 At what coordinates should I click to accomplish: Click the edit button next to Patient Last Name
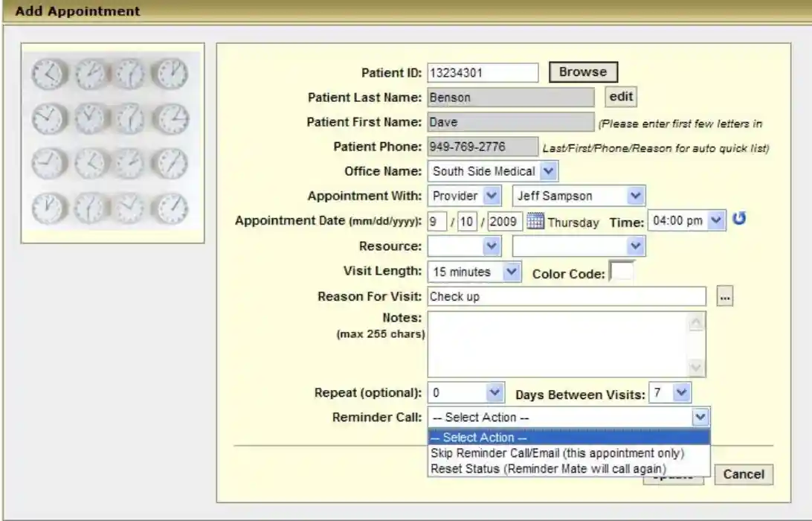coord(620,97)
